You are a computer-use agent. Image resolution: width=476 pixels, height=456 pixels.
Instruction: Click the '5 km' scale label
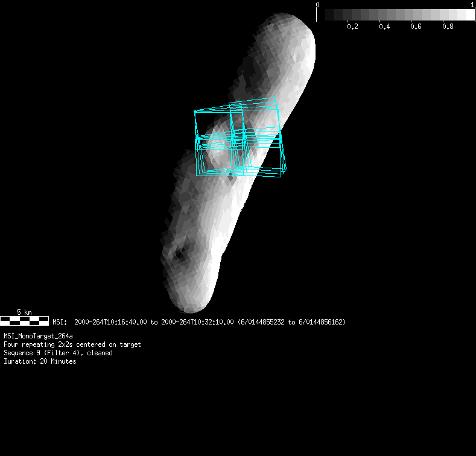[x=24, y=312]
